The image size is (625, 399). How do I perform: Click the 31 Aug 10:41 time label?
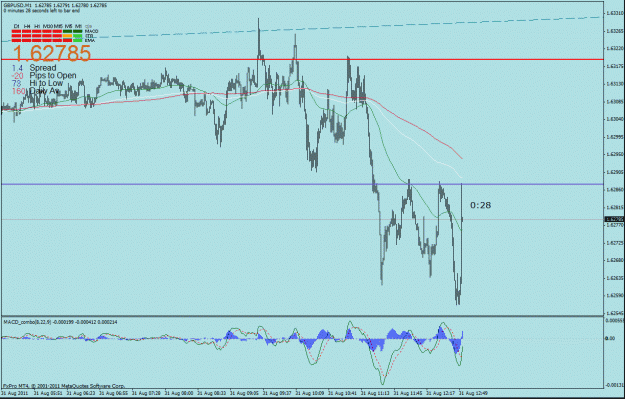coord(342,393)
